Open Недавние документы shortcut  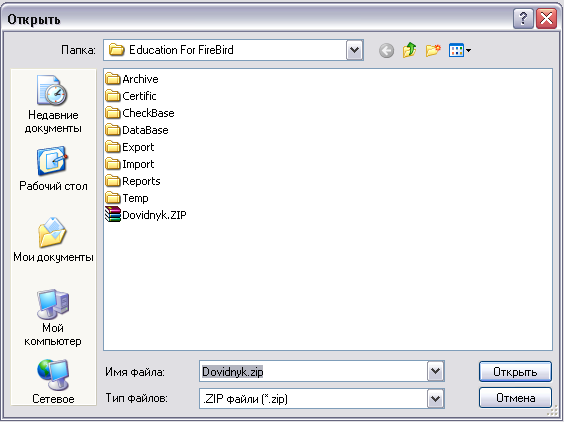(x=53, y=104)
